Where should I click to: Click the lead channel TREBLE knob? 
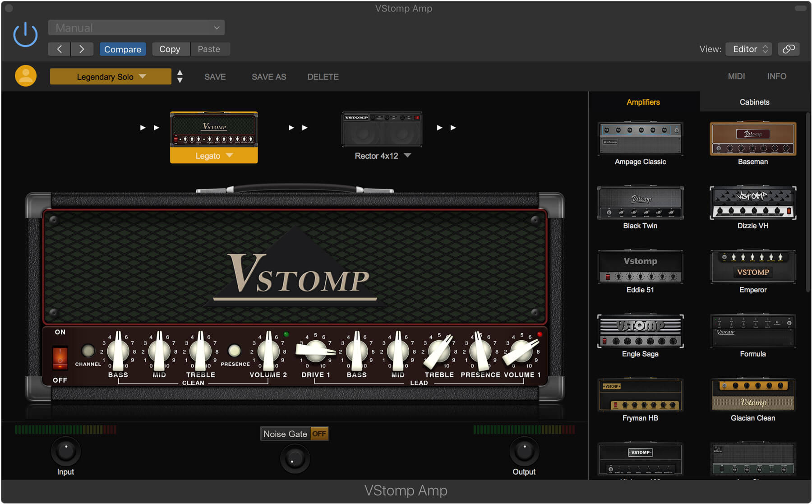click(439, 351)
